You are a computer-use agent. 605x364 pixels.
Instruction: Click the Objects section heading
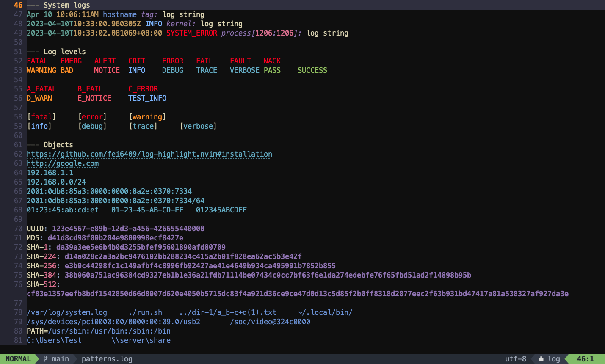58,145
